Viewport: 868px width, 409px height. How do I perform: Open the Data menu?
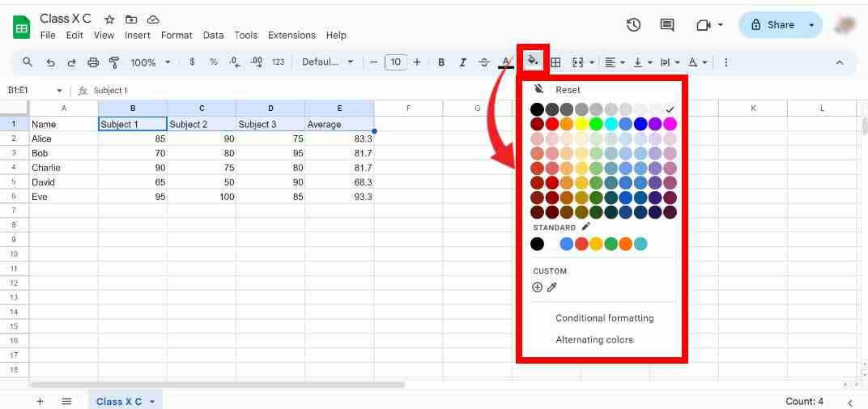(x=213, y=36)
